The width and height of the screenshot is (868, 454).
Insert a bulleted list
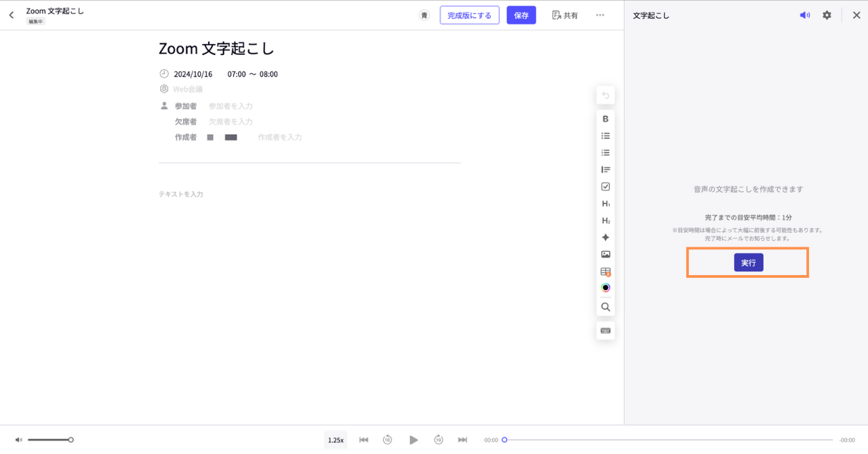click(606, 136)
